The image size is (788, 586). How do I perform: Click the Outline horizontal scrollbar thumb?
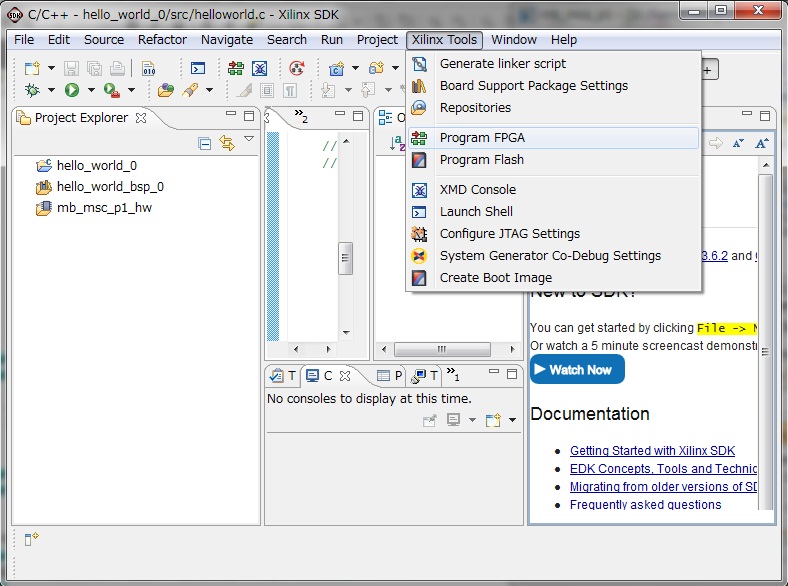442,349
